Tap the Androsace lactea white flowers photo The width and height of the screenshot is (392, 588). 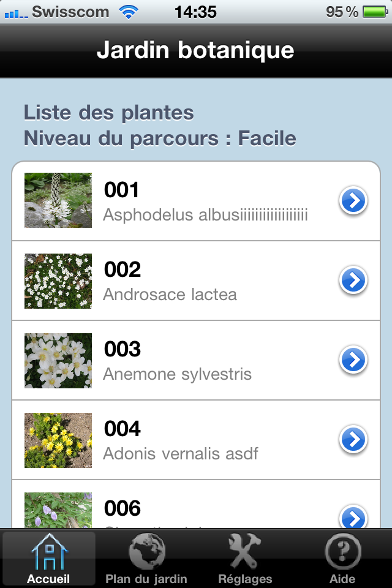tap(58, 281)
